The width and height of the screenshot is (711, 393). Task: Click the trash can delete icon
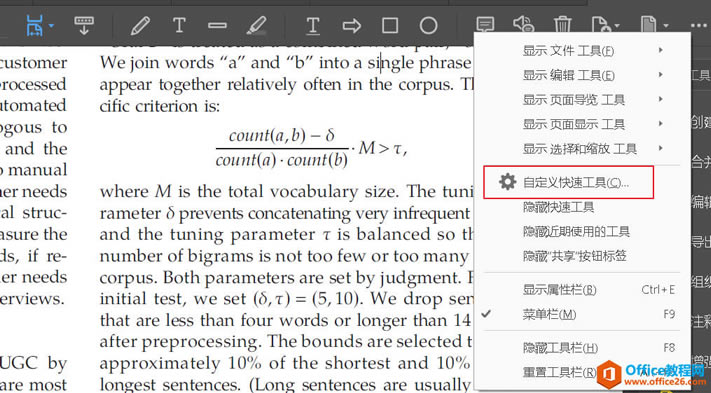pos(562,24)
